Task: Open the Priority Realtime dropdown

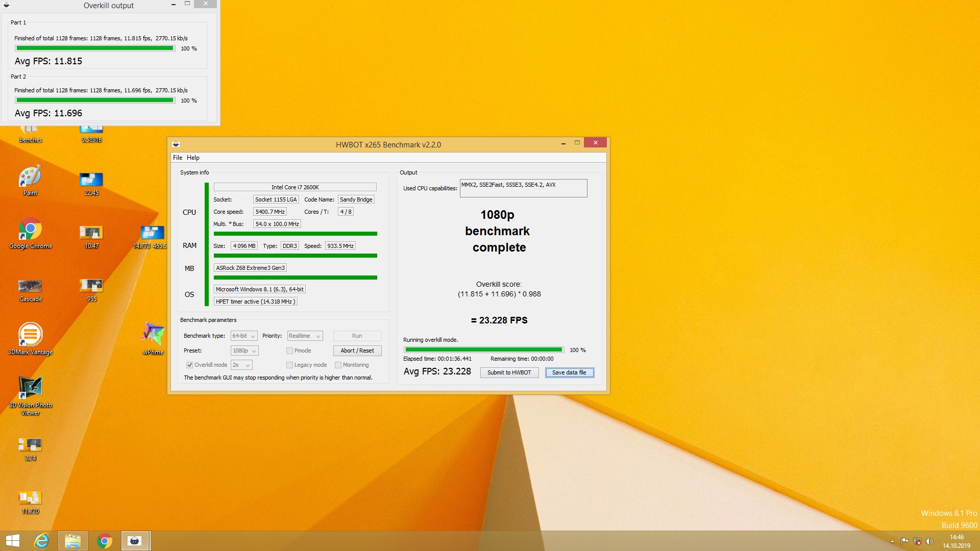Action: pos(305,336)
